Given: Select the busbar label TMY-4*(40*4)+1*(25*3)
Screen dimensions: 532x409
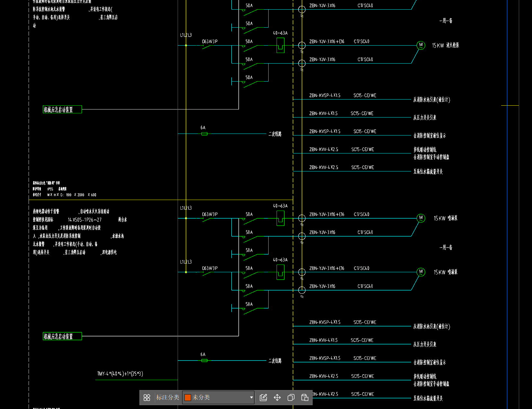Looking at the screenshot, I should (x=120, y=374).
